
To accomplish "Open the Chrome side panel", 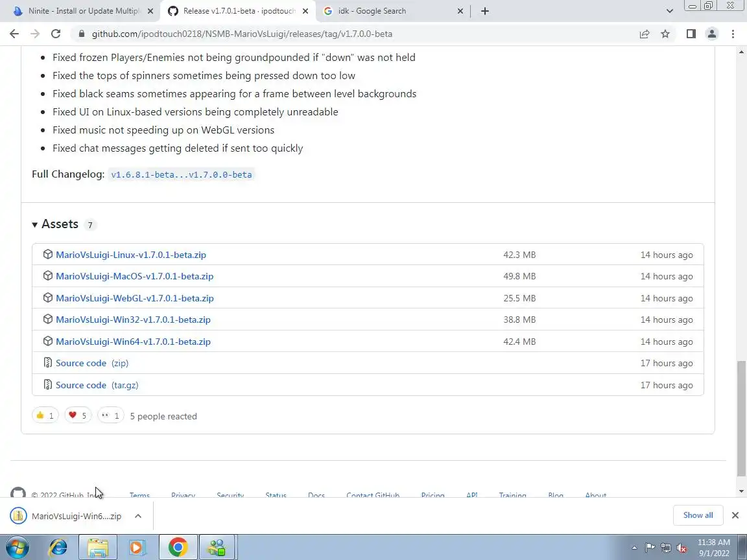I will 691,34.
